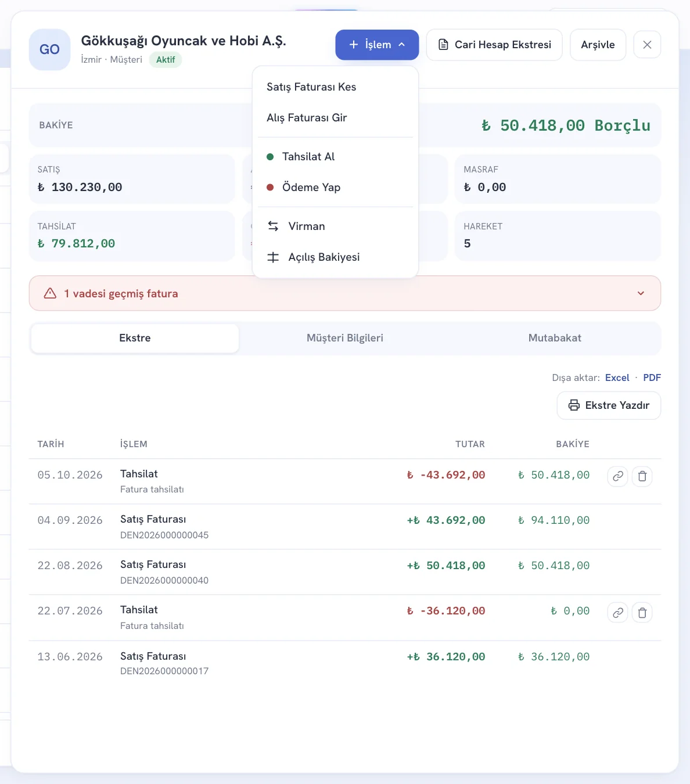
Task: Choose Alış Faturası Gir from the menu
Action: pos(336,118)
